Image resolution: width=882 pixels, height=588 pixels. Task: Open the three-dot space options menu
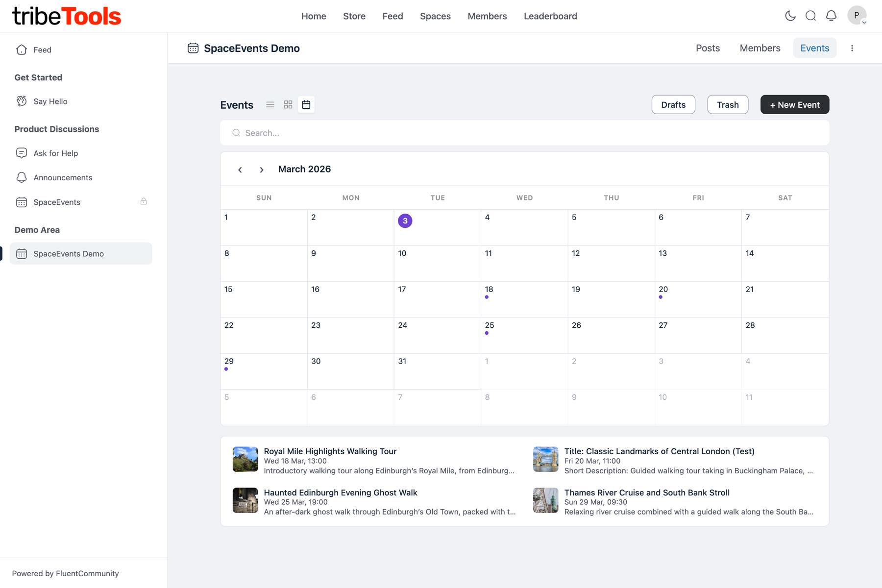(852, 48)
